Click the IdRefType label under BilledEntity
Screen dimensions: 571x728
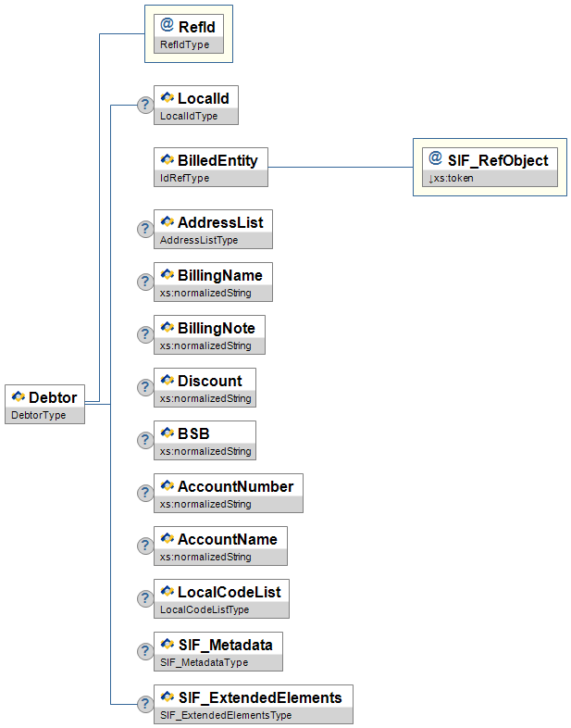pyautogui.click(x=185, y=178)
